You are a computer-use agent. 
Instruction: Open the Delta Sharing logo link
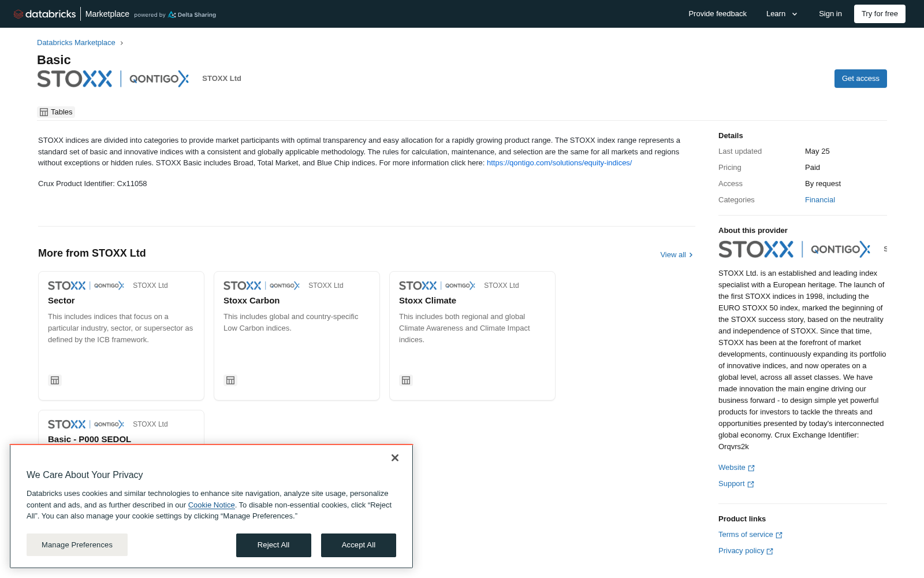pos(192,15)
